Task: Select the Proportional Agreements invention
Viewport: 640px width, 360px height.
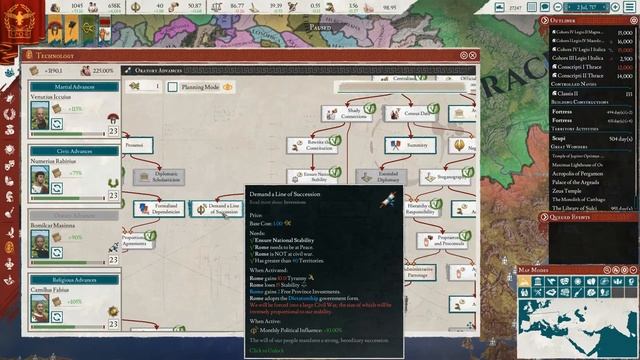Action: tap(138, 240)
